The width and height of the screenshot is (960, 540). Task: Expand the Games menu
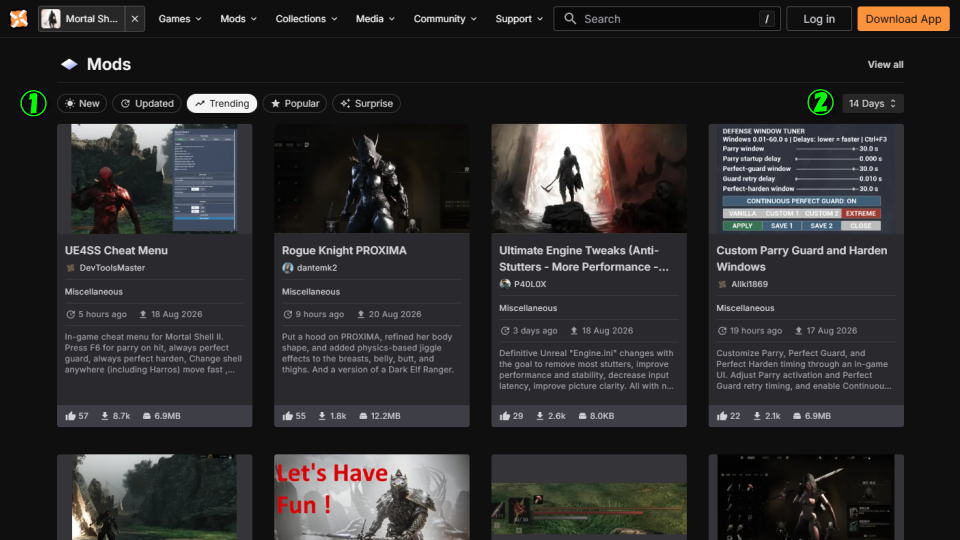point(179,19)
